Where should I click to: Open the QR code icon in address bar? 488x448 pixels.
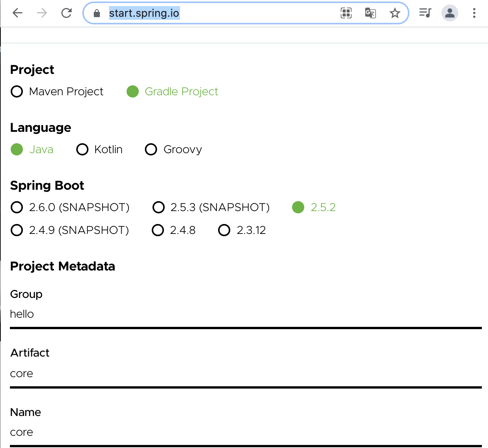(346, 13)
